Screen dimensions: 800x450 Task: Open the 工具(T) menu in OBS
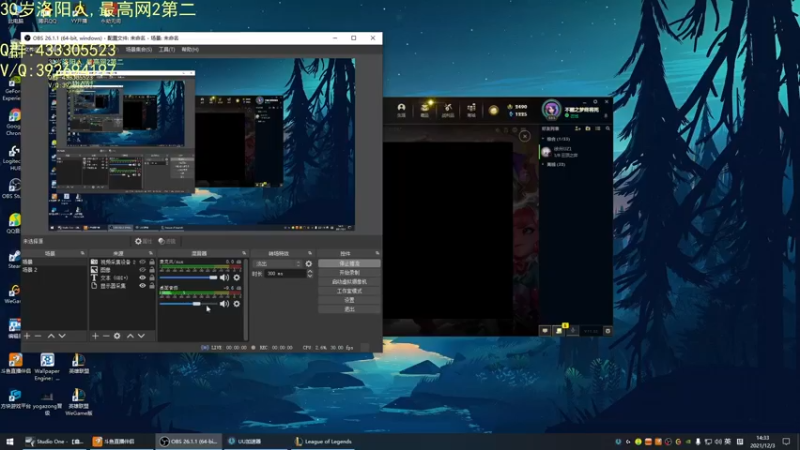pos(167,49)
